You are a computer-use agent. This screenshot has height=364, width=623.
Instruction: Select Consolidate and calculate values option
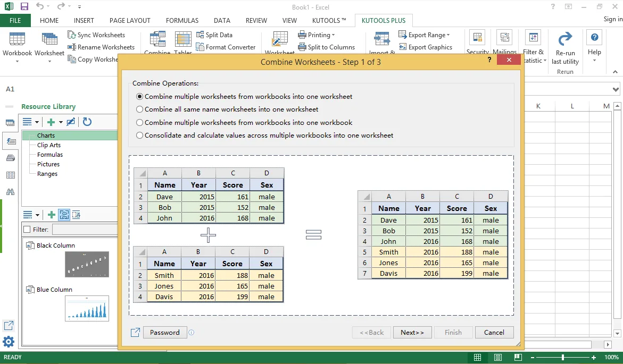coord(139,136)
